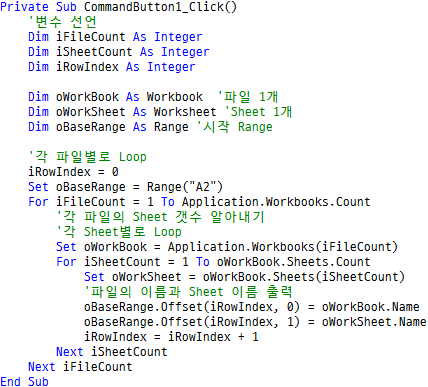
Task: Click the 'Next iFileCount' line
Action: 80,367
